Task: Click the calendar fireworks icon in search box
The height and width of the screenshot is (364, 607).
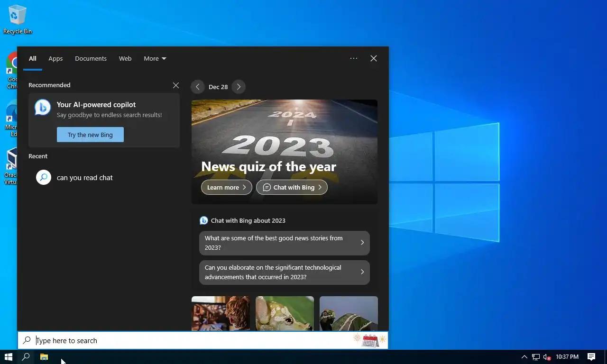Action: [370, 340]
